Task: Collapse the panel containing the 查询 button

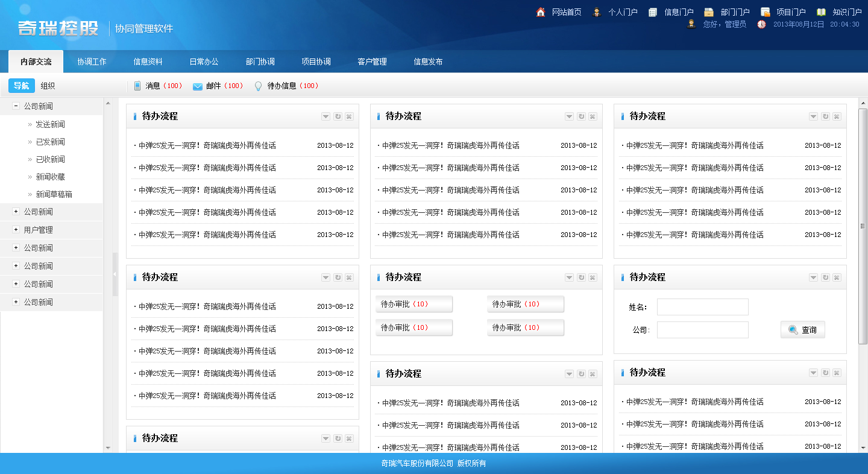Action: pyautogui.click(x=813, y=277)
